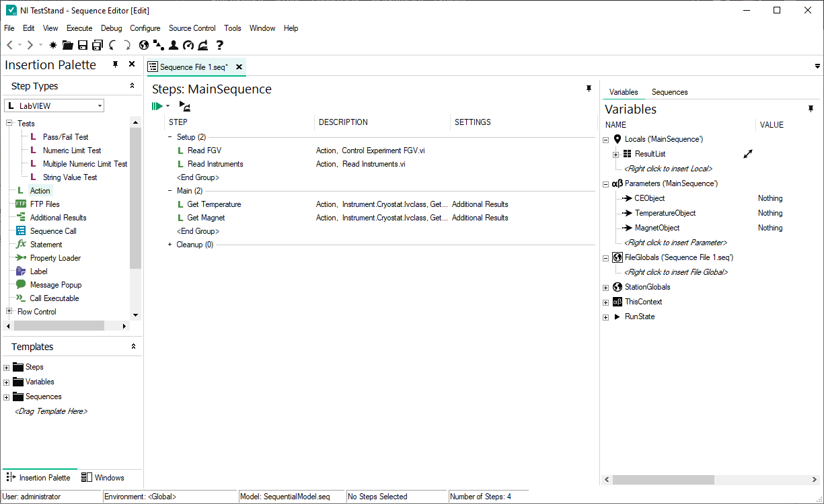Click the Sequence Analyzer gauge icon
The height and width of the screenshot is (504, 824).
(189, 45)
